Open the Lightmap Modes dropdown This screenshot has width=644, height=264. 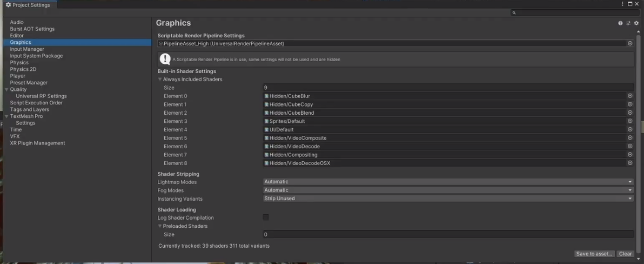coord(448,182)
